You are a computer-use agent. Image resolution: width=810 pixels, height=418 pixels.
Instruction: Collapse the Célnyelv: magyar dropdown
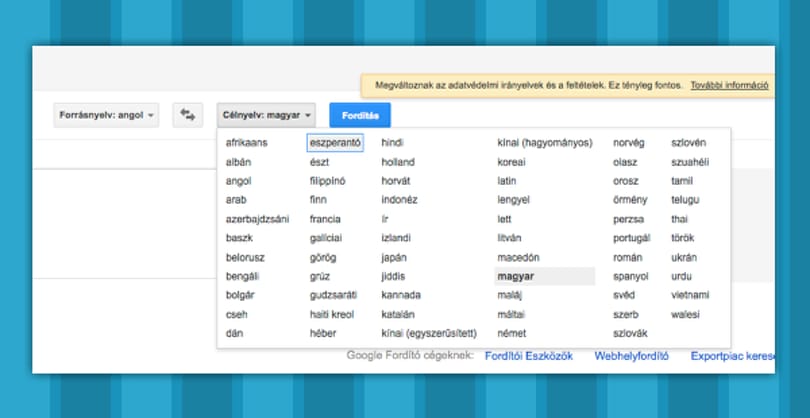(266, 115)
